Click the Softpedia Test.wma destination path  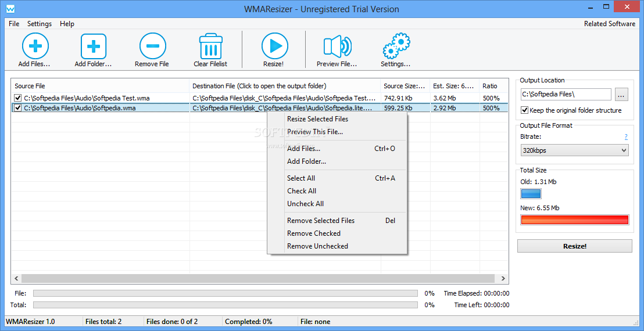point(284,98)
